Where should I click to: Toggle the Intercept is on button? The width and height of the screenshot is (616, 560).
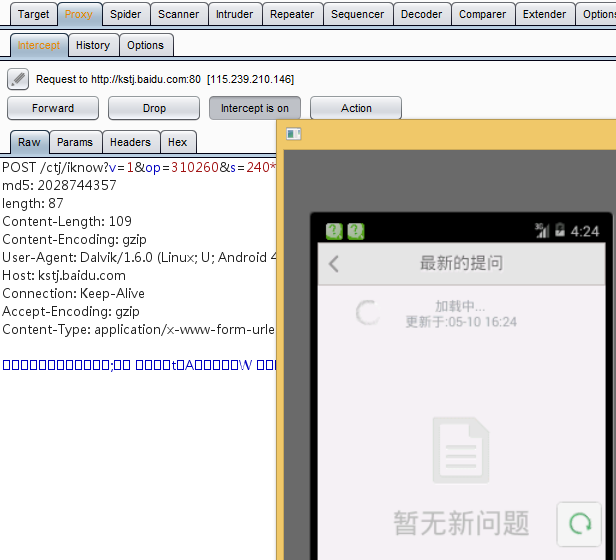click(x=255, y=108)
